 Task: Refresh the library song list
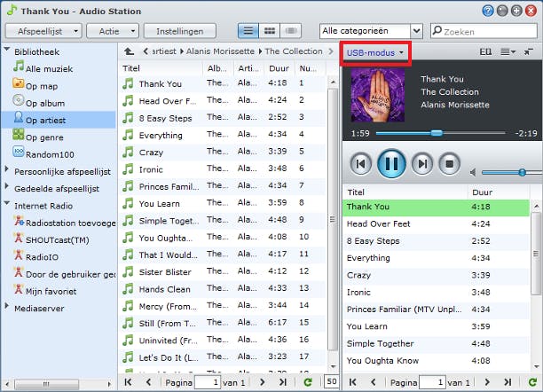[308, 382]
